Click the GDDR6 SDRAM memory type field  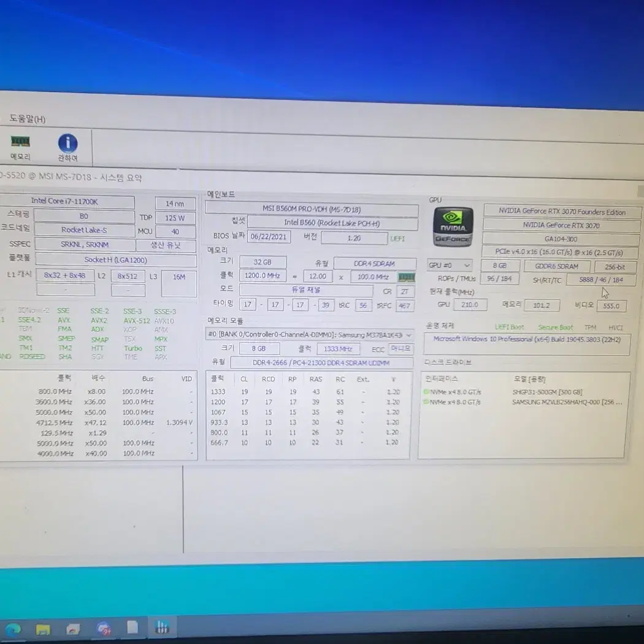click(556, 266)
